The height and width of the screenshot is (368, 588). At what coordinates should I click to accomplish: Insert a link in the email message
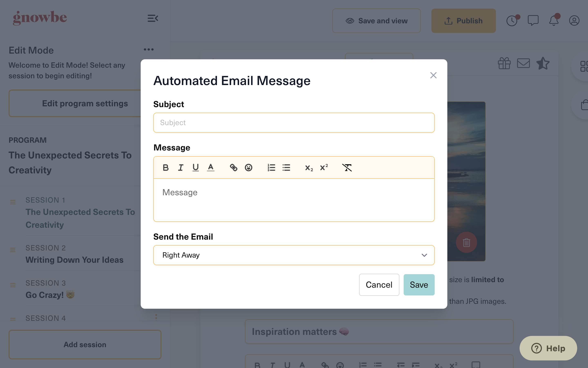(234, 168)
